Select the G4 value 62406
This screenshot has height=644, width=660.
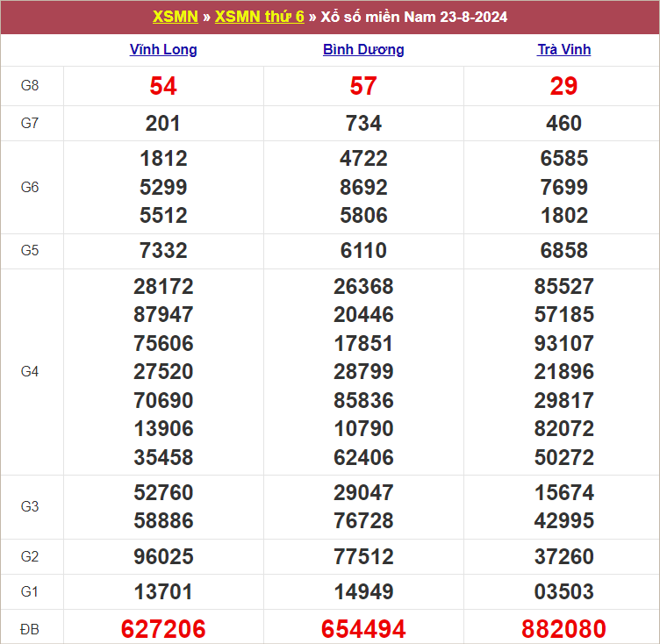pos(363,457)
